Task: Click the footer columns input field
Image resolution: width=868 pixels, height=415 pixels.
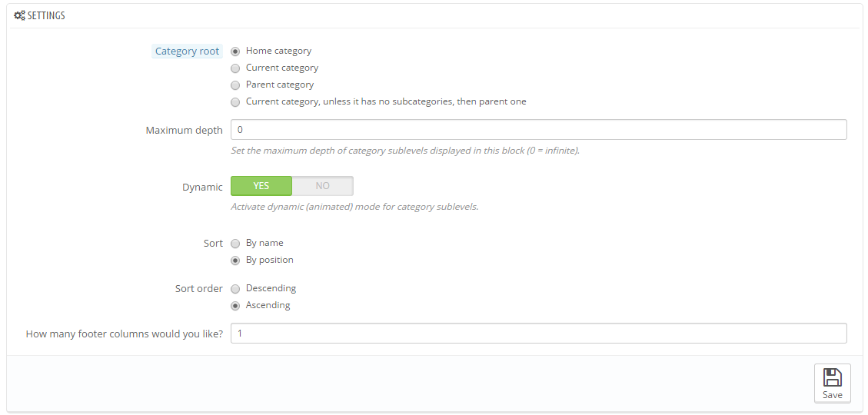Action: pyautogui.click(x=539, y=333)
